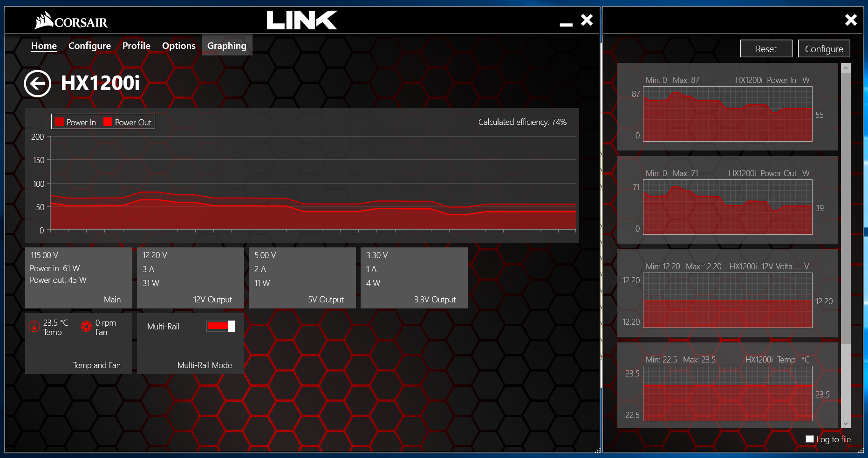
Task: Click the HX1200i device title
Action: click(x=100, y=83)
